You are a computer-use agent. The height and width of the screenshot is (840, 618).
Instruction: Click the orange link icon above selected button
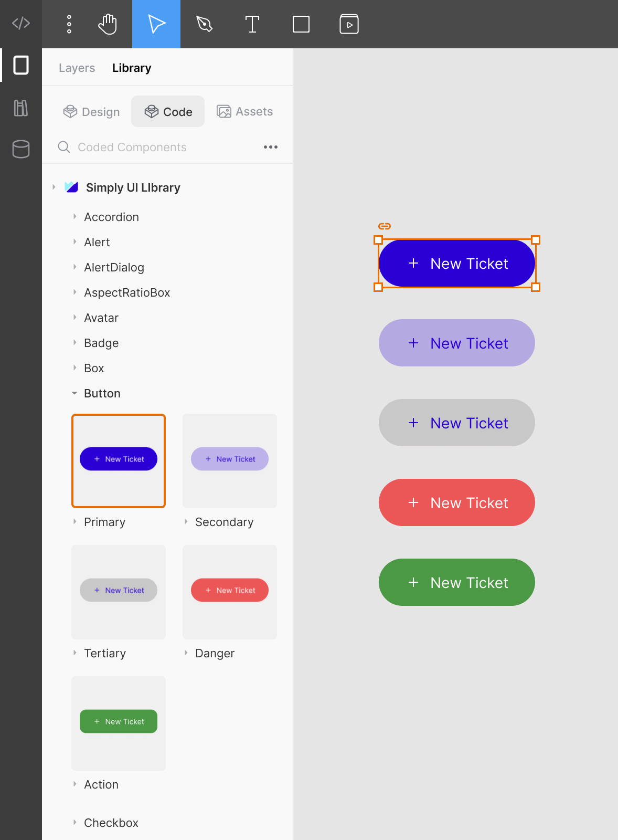pos(385,226)
